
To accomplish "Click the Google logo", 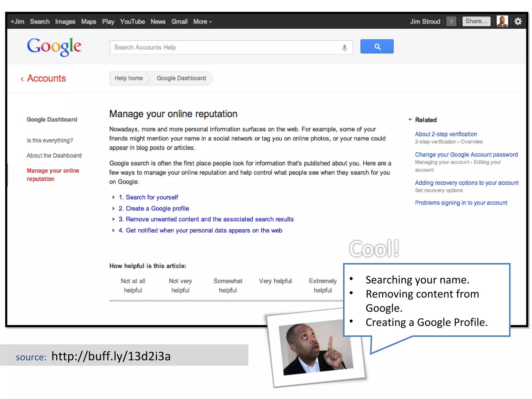I will coord(54,47).
